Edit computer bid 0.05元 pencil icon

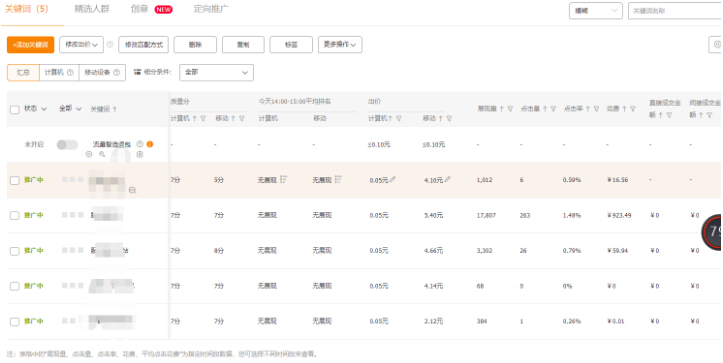tap(392, 179)
